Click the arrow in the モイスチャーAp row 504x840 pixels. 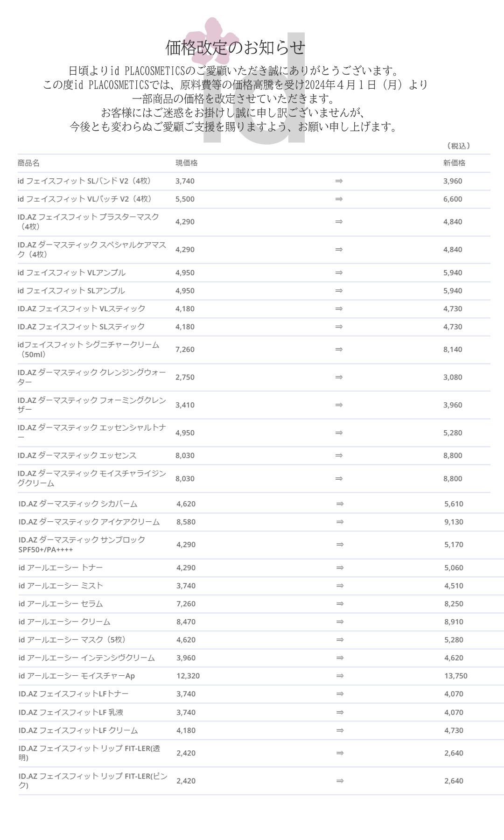[x=340, y=676]
